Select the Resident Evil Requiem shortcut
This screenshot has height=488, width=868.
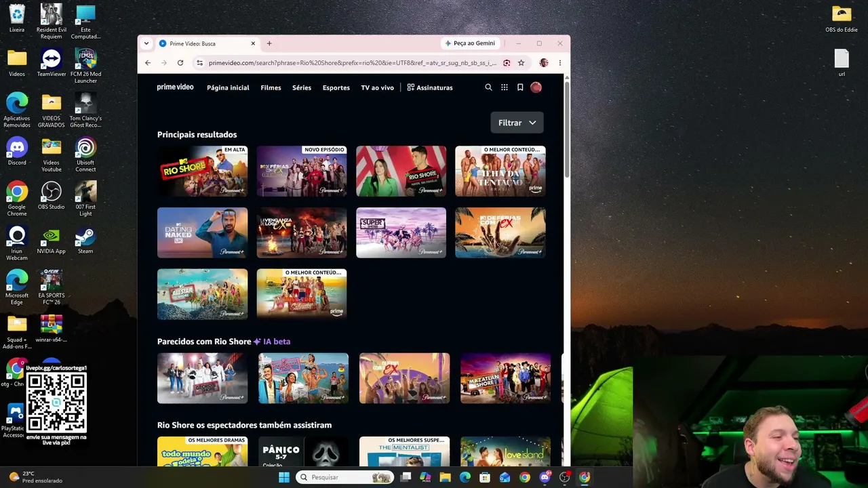click(52, 22)
